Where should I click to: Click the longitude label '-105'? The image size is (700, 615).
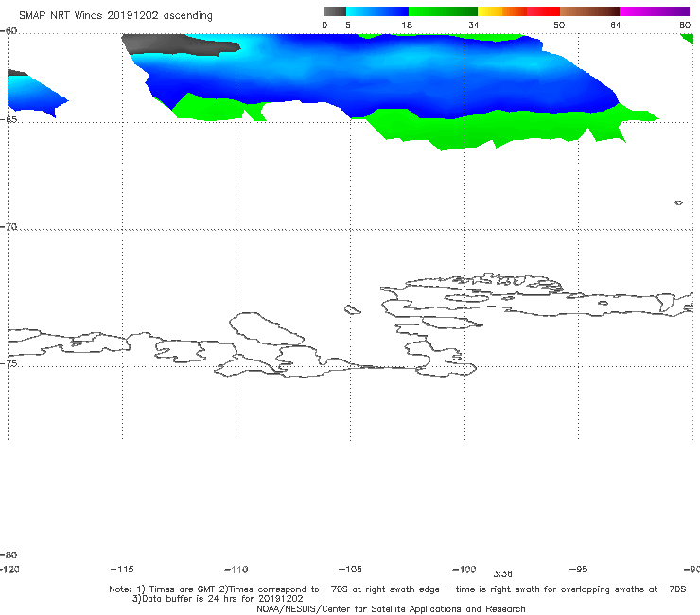[x=350, y=569]
